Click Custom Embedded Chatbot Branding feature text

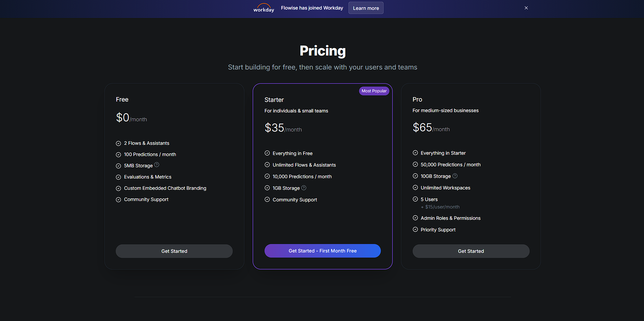pos(165,188)
